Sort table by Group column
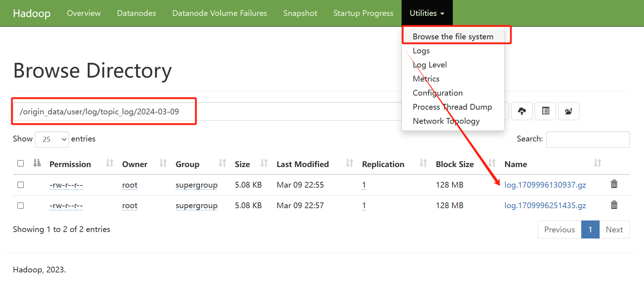Screen dimensions: 644x302 coord(222,163)
